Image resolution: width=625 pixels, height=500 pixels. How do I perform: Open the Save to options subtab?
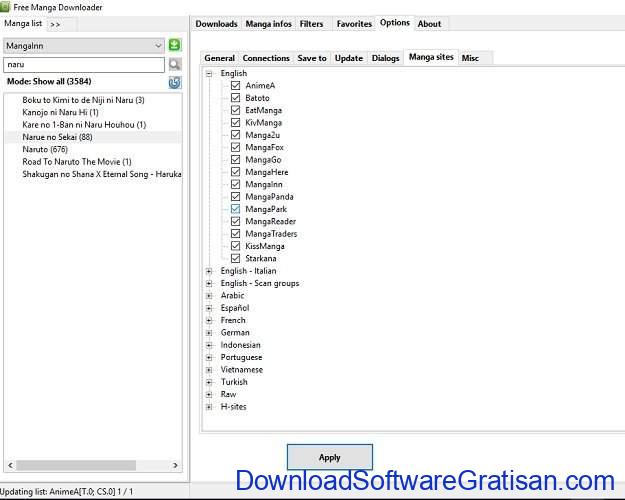point(312,58)
